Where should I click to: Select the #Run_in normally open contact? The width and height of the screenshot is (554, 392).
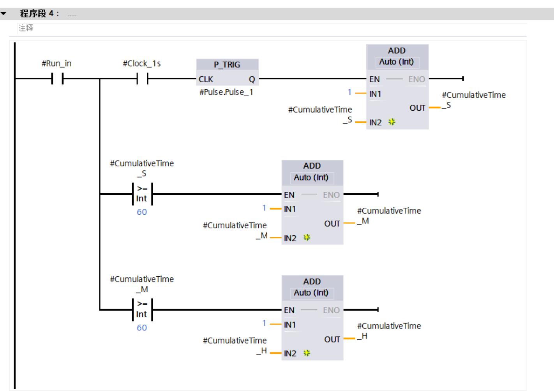(57, 79)
